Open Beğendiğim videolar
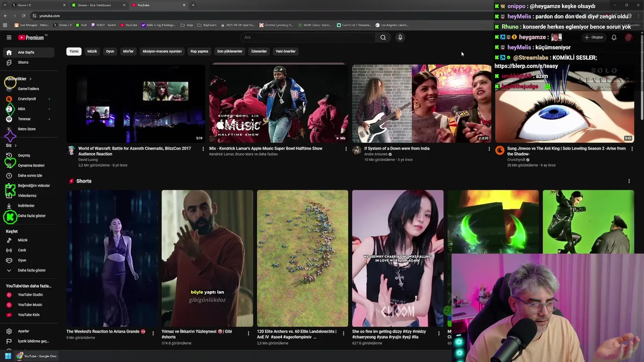The width and height of the screenshot is (644, 362). point(30,186)
